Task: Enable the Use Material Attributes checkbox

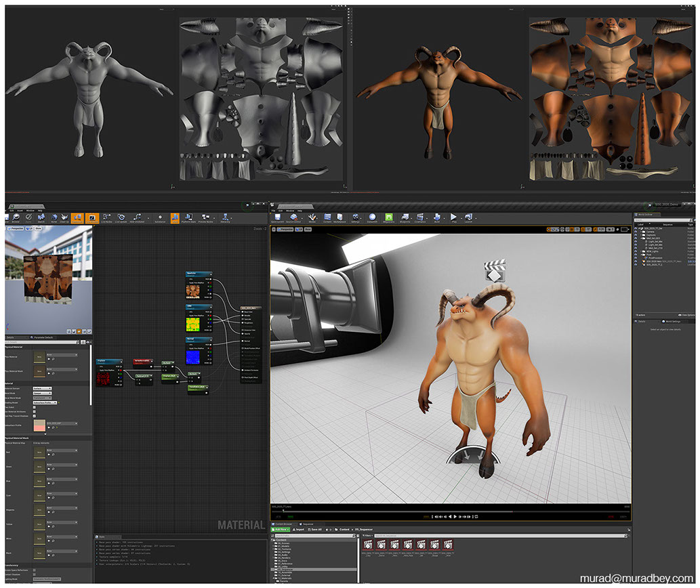Action: click(34, 413)
